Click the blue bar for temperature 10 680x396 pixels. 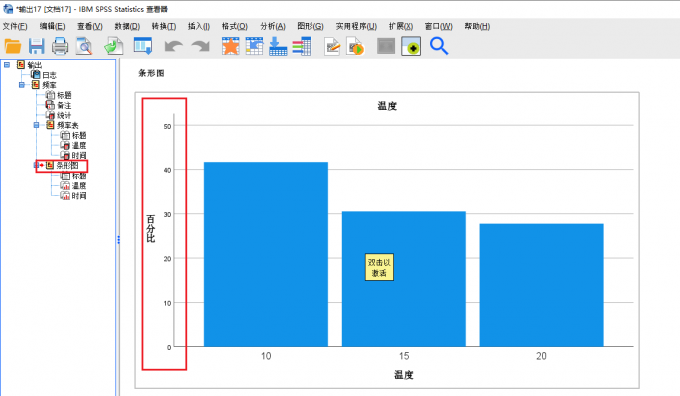(x=266, y=254)
